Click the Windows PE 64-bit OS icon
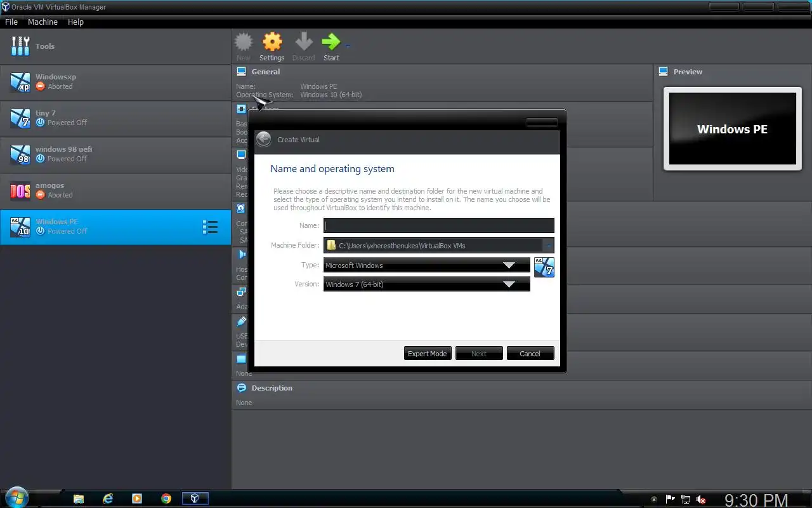This screenshot has width=812, height=508. 20,227
